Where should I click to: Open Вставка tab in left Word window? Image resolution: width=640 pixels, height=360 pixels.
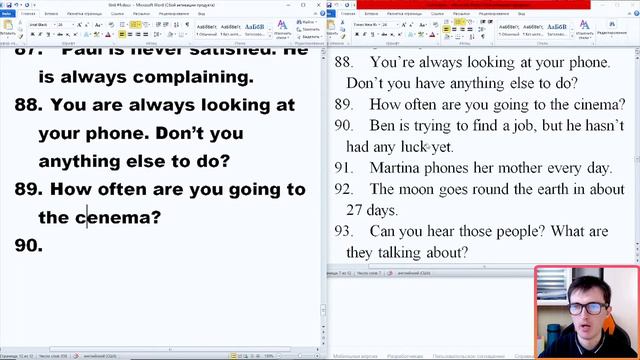coord(51,13)
